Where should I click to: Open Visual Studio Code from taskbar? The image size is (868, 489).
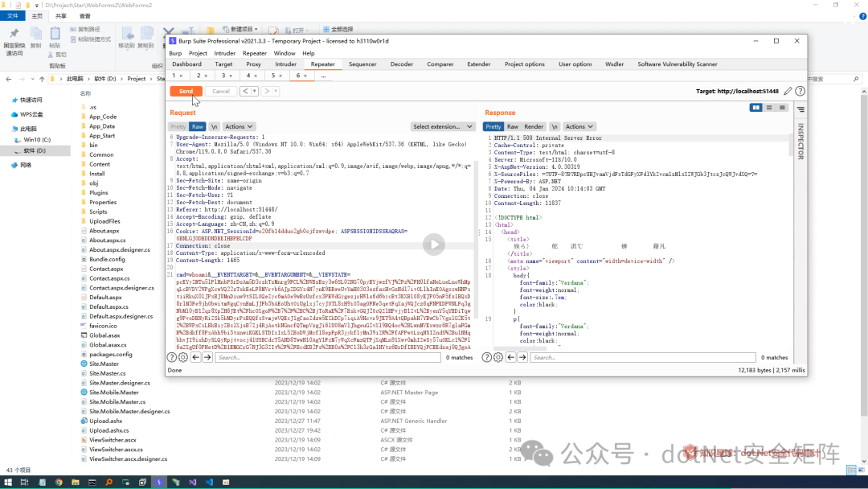pyautogui.click(x=209, y=483)
